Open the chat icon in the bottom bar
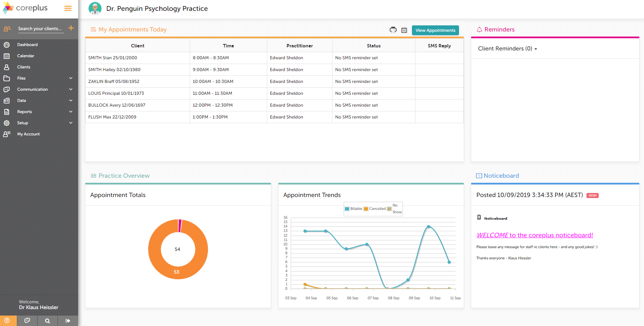This screenshot has width=644, height=326. click(x=27, y=321)
